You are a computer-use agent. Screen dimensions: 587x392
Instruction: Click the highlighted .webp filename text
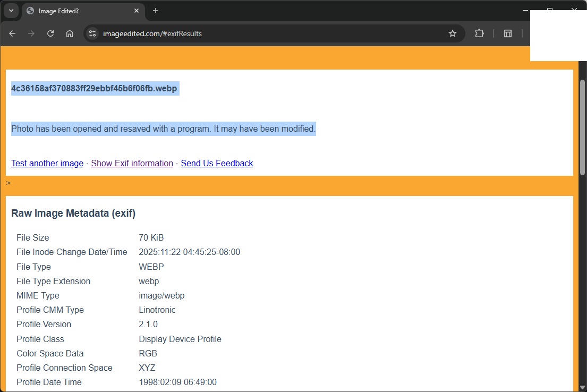[x=94, y=88]
